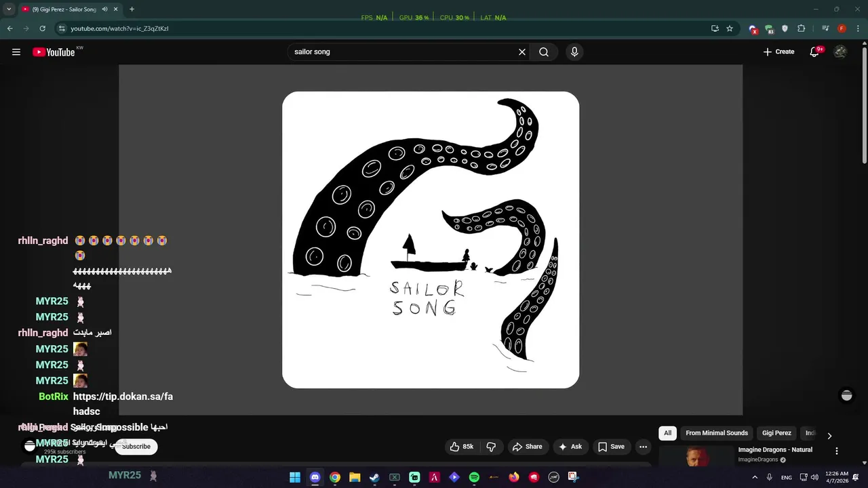Open the Windows Start menu
The image size is (868, 488).
coord(295,477)
